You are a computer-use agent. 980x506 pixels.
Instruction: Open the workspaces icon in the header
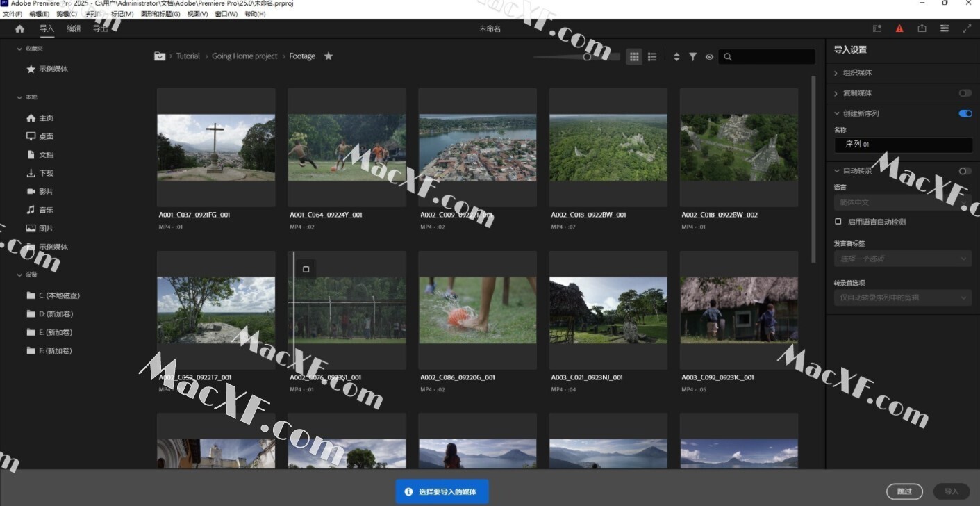click(x=877, y=28)
